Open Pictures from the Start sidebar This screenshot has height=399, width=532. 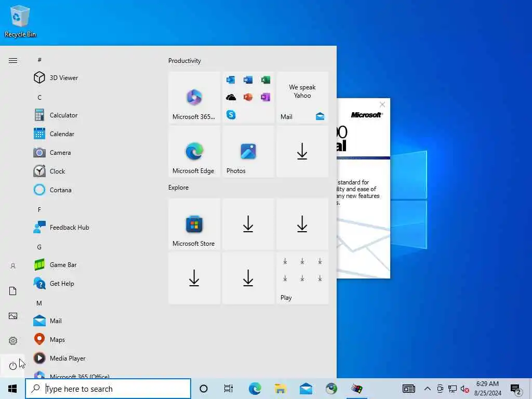13,316
